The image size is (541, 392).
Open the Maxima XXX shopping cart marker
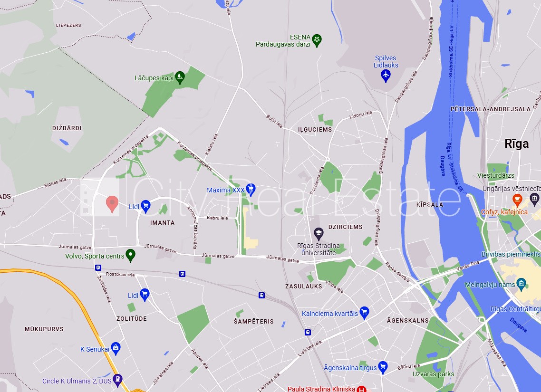(x=251, y=190)
